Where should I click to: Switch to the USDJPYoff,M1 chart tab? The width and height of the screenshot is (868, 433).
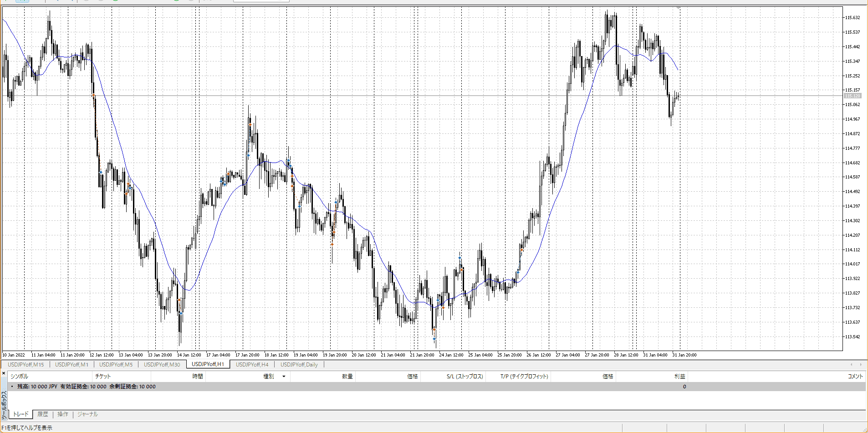click(71, 365)
